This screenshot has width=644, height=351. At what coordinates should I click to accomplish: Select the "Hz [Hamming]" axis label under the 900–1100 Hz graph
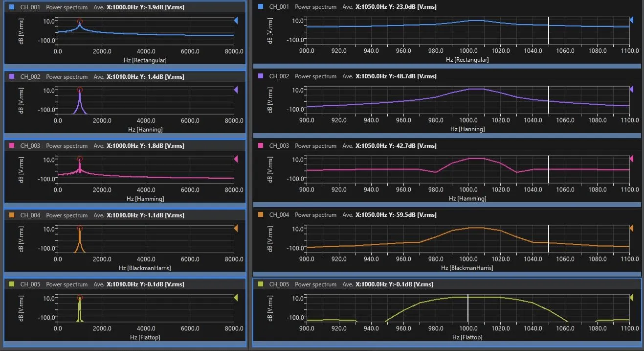[467, 199]
